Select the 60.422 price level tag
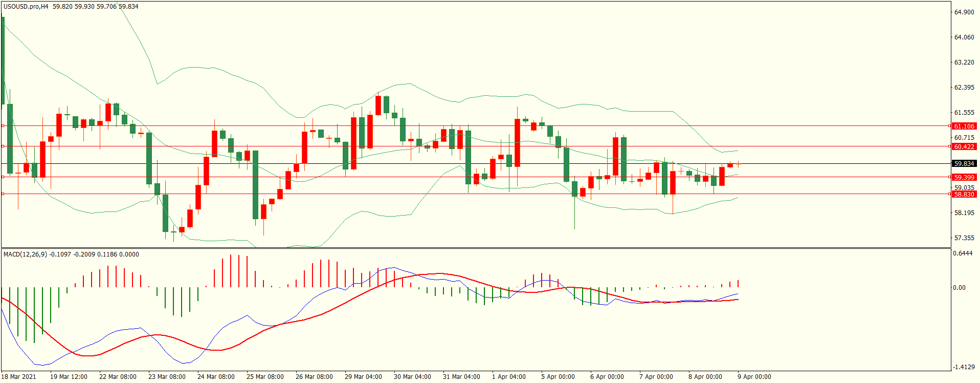The image size is (980, 383). click(964, 146)
